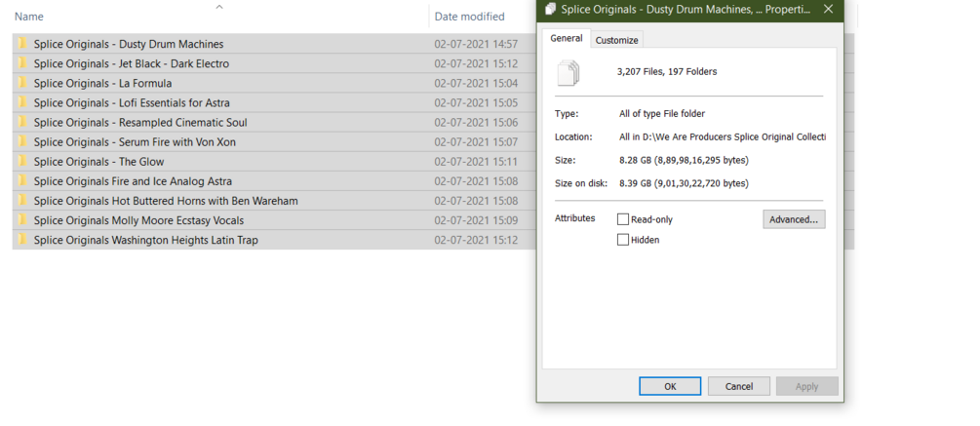Select Splice Originals - Jet Black - Dark Electro name
Image resolution: width=980 pixels, height=426 pixels.
(132, 63)
